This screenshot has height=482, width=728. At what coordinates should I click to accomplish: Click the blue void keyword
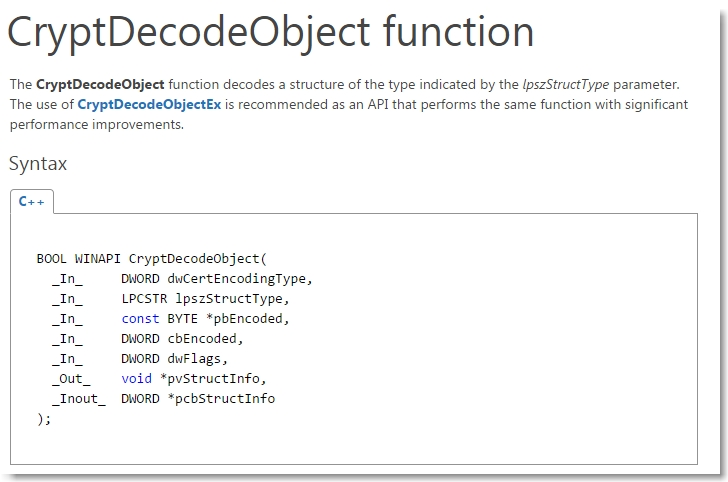click(136, 378)
